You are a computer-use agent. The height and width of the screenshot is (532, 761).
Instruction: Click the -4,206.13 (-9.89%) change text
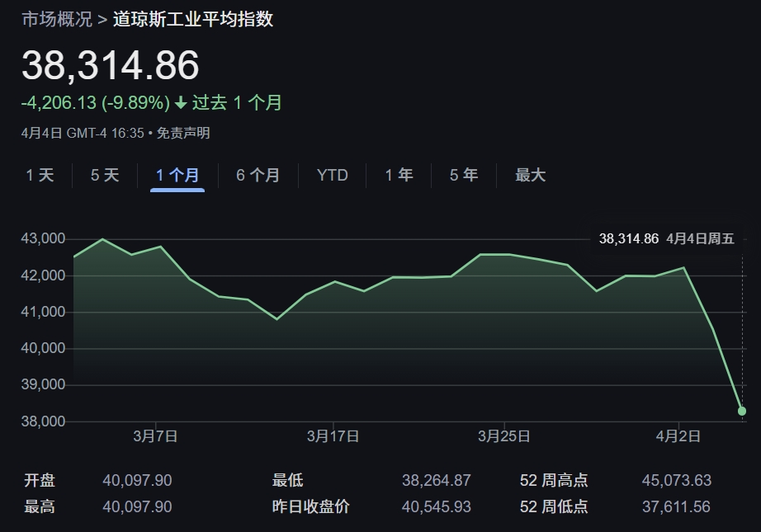click(x=96, y=103)
